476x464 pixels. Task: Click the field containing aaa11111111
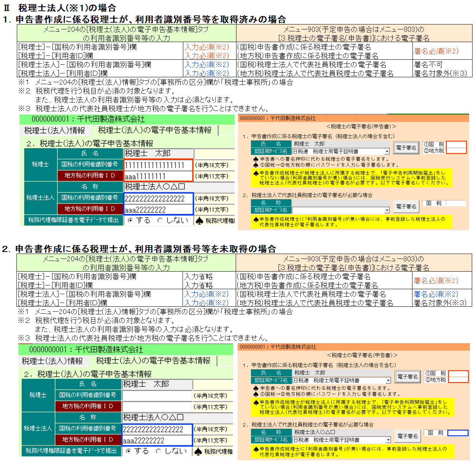pyautogui.click(x=158, y=176)
